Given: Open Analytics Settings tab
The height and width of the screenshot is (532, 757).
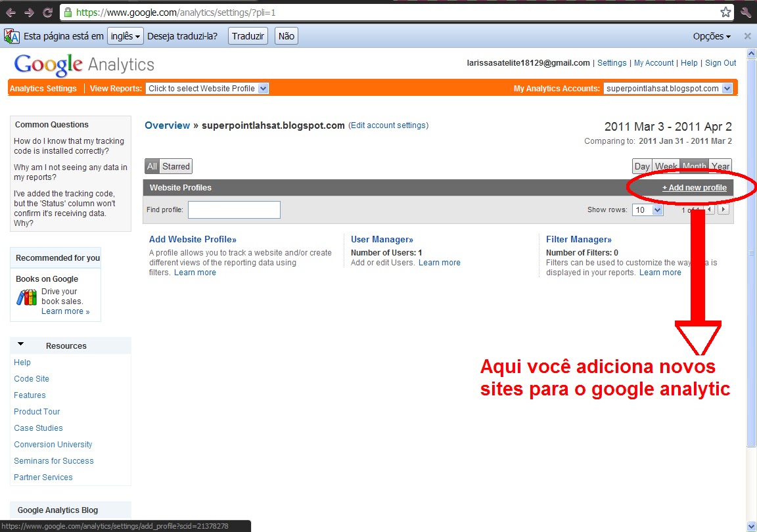Looking at the screenshot, I should click(x=43, y=89).
